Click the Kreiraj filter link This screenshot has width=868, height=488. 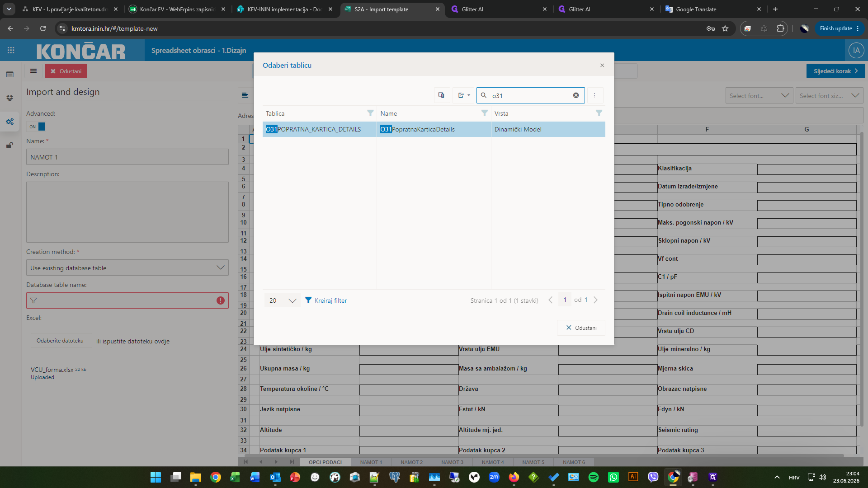pos(326,300)
